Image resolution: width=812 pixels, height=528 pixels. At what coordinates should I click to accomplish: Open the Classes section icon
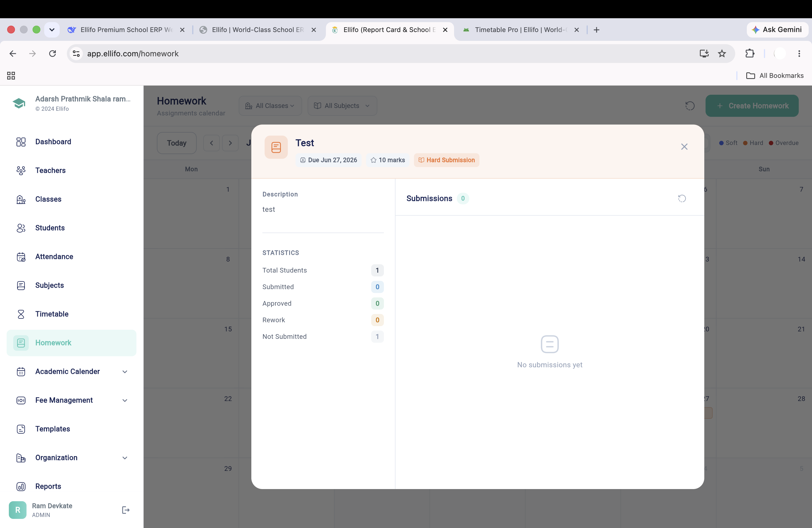[21, 199]
